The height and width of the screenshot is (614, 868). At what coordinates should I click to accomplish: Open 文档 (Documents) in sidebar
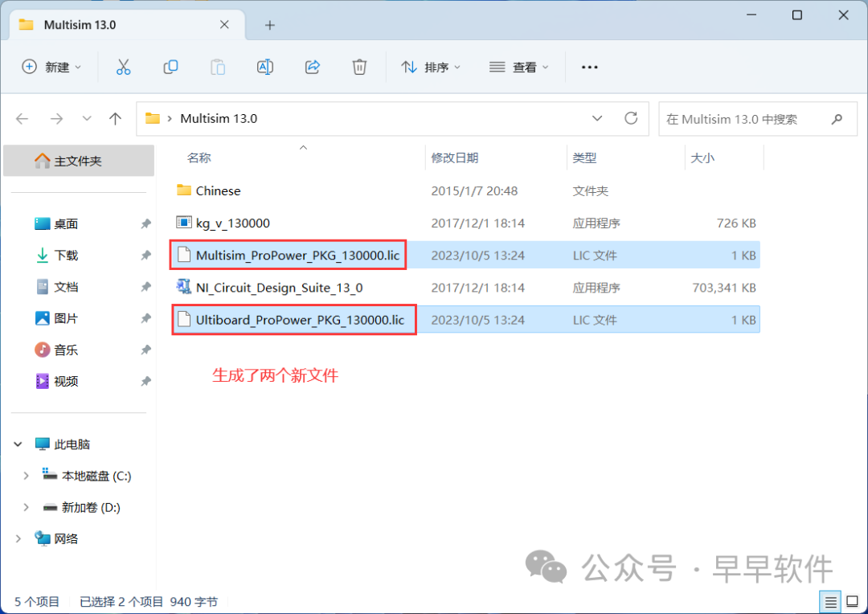point(66,287)
